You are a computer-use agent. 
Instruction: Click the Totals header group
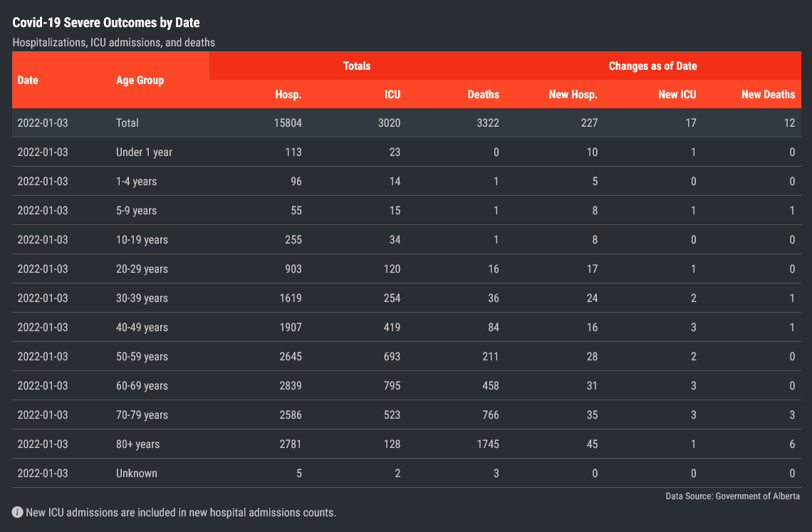(x=357, y=66)
